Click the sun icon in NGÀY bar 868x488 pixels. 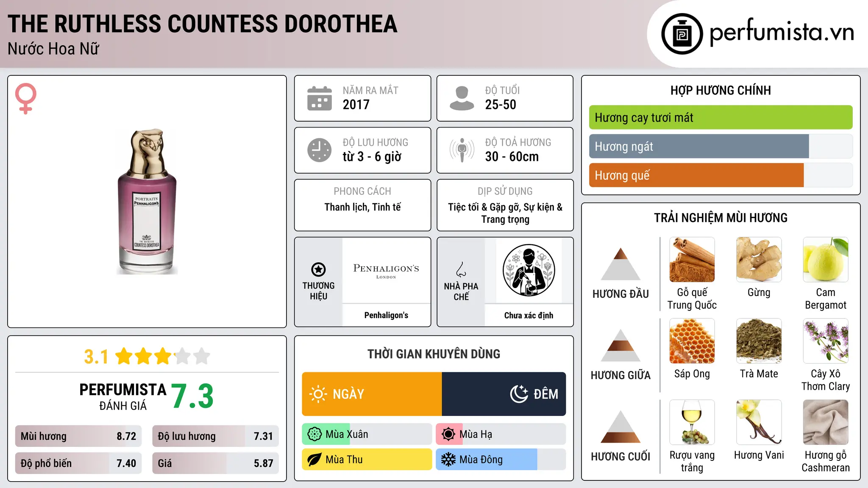click(x=318, y=394)
